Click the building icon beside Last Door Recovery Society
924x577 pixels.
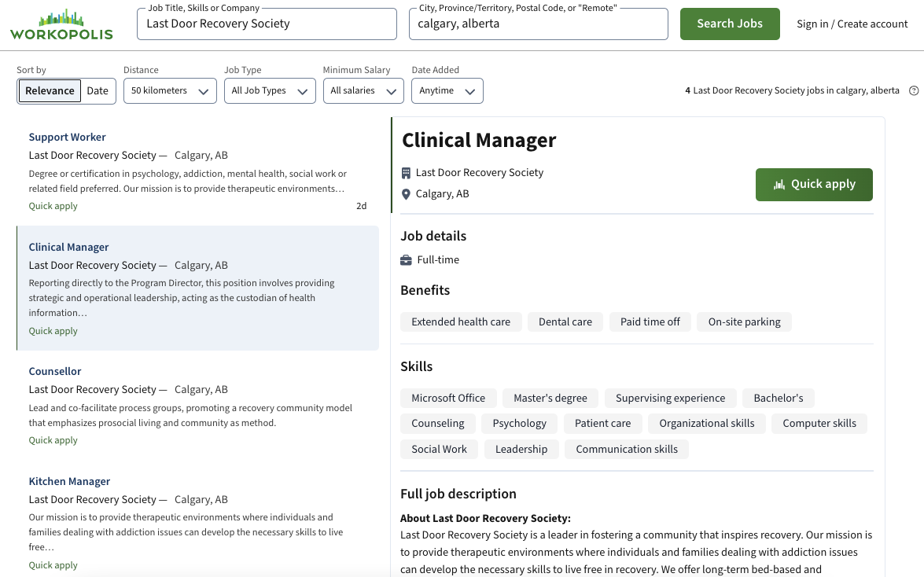406,172
